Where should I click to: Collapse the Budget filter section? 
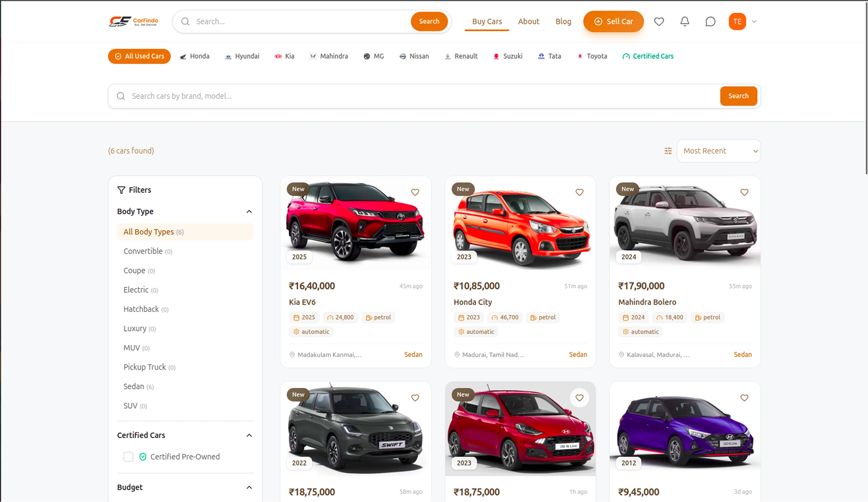[249, 487]
